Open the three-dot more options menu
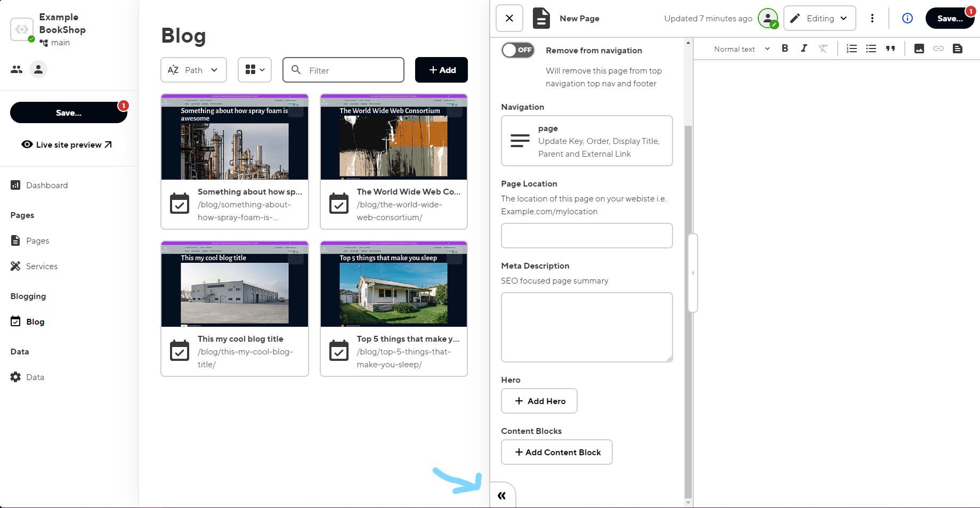 coord(872,18)
